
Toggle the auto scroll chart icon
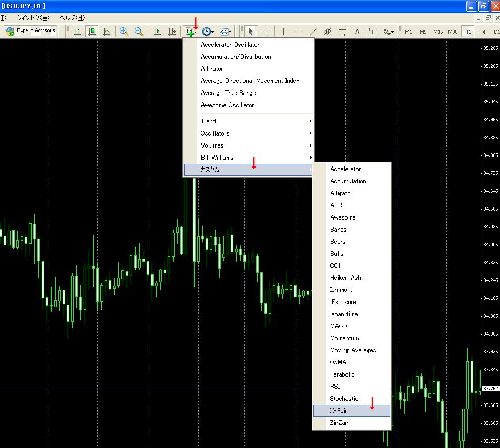pos(157,32)
